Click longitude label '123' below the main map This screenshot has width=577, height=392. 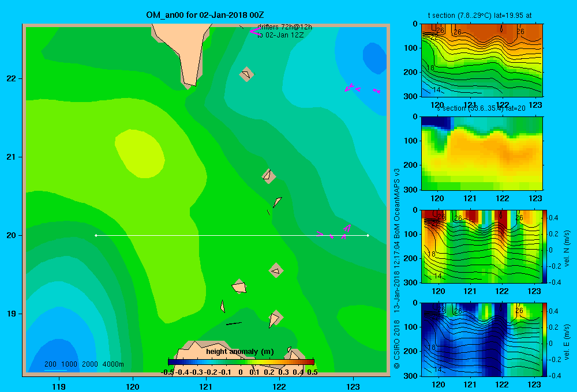tap(353, 386)
